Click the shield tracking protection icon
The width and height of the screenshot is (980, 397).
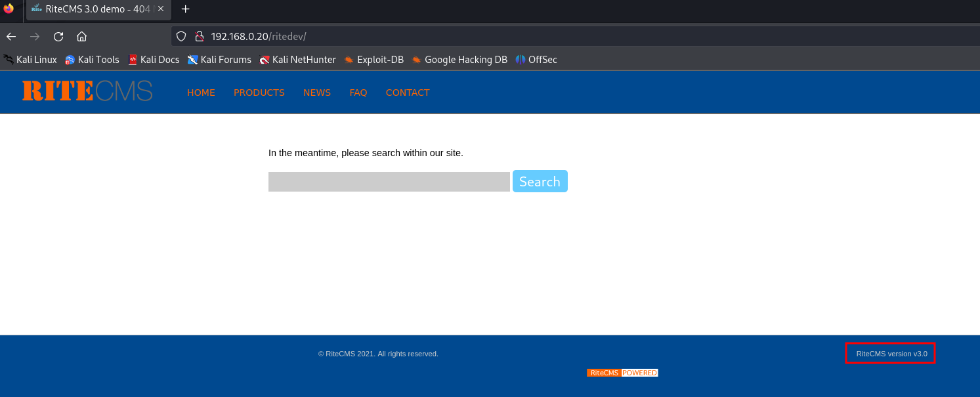pyautogui.click(x=182, y=37)
